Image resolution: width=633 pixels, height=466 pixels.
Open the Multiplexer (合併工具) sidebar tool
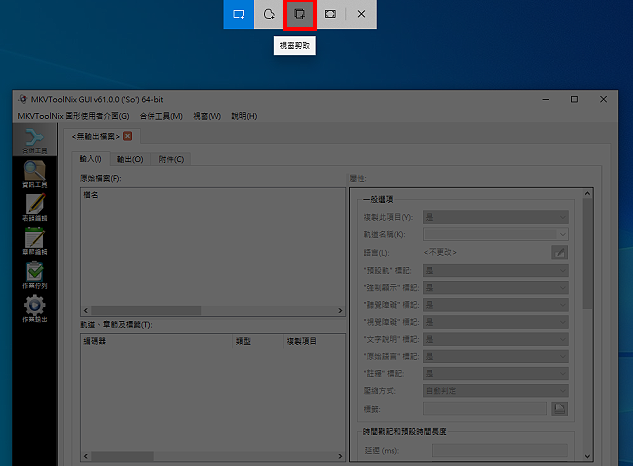coord(35,141)
